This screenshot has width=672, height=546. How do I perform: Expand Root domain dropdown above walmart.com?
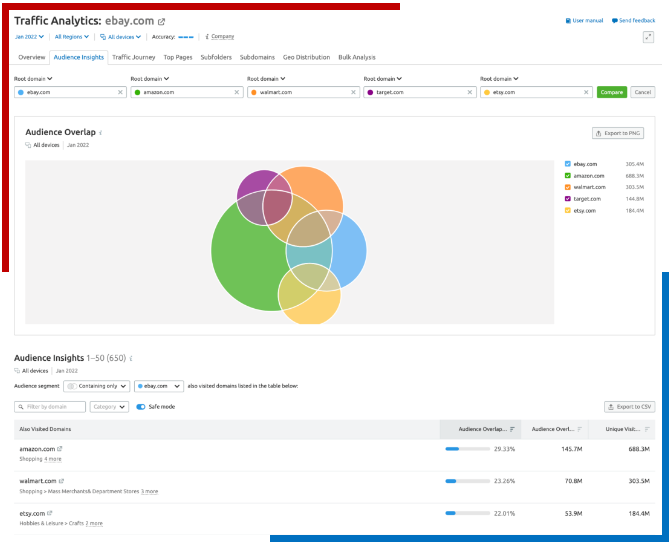[x=266, y=79]
